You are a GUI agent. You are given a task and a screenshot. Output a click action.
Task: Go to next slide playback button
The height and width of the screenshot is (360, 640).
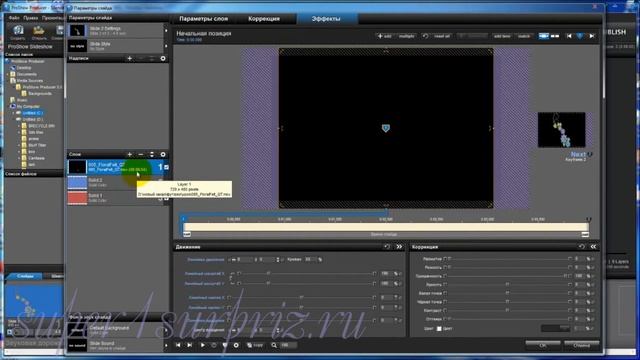click(x=189, y=345)
